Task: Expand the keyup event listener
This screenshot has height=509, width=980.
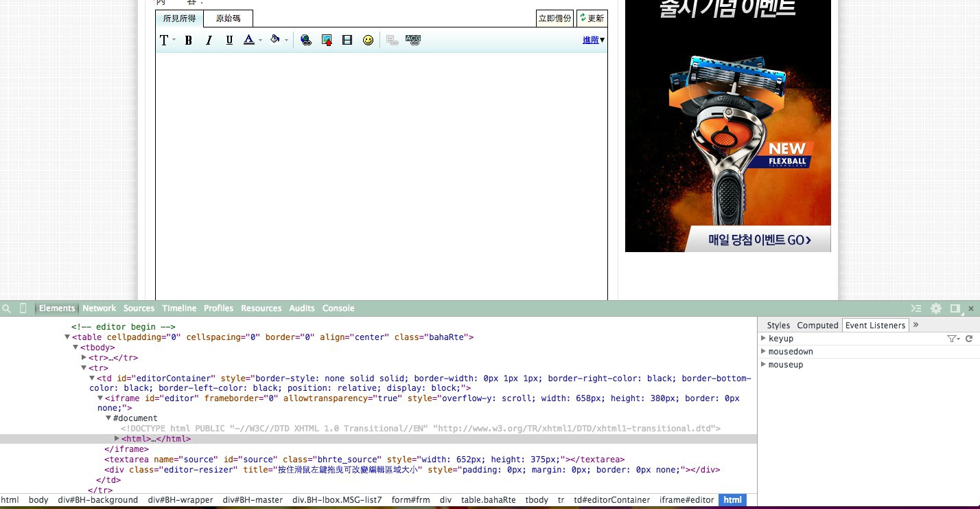Action: [x=763, y=339]
